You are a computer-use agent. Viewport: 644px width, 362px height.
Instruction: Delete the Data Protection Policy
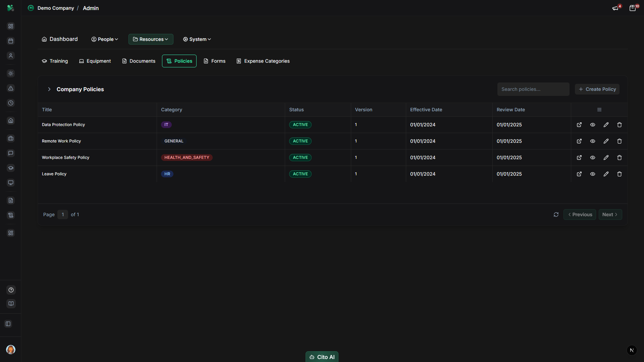[620, 125]
